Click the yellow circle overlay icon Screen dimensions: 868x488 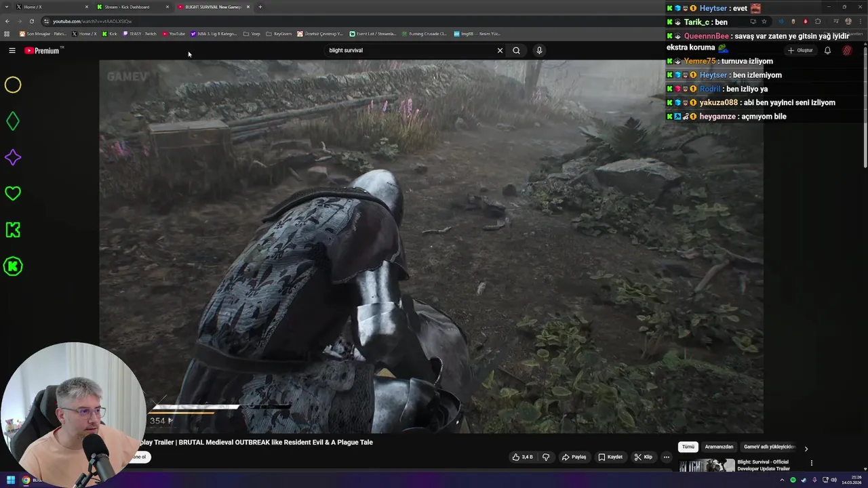(13, 85)
